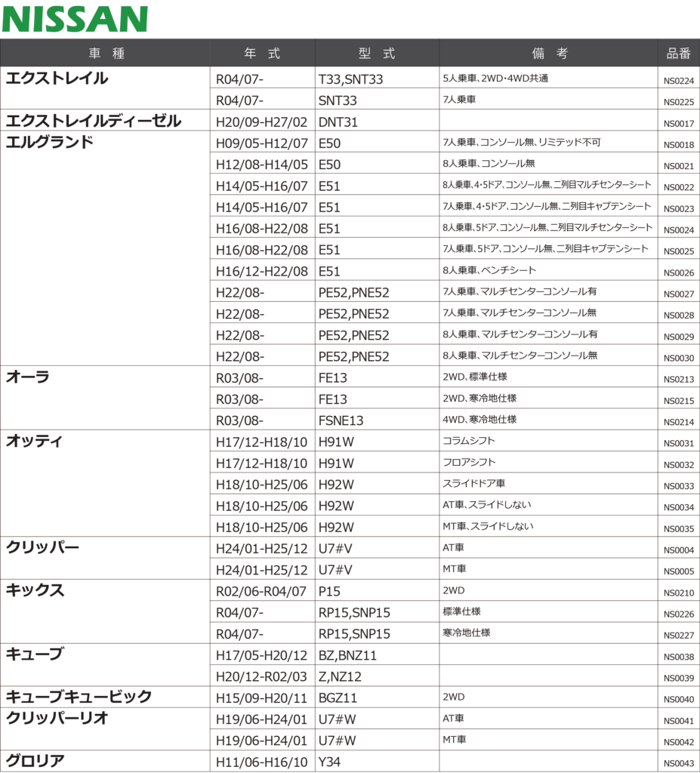Click the 型式 column header
Image resolution: width=700 pixels, height=773 pixels.
coord(377,54)
